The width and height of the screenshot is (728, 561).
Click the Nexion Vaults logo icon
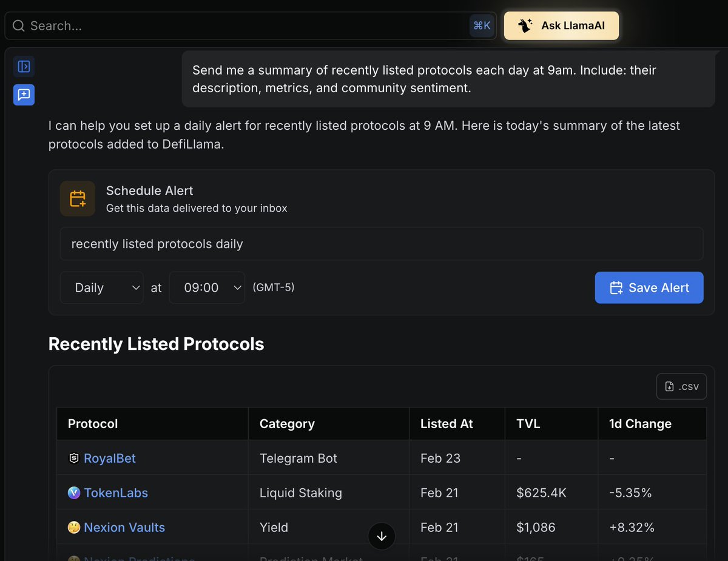pos(74,527)
